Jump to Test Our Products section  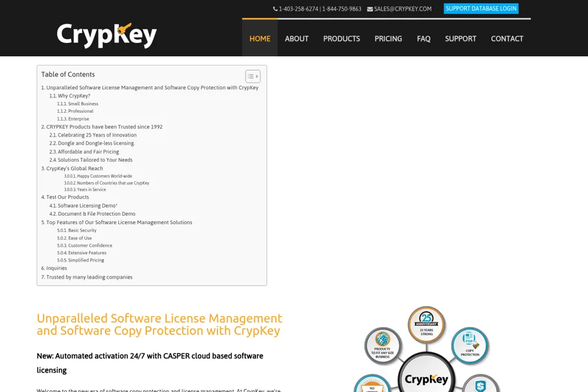[66, 197]
